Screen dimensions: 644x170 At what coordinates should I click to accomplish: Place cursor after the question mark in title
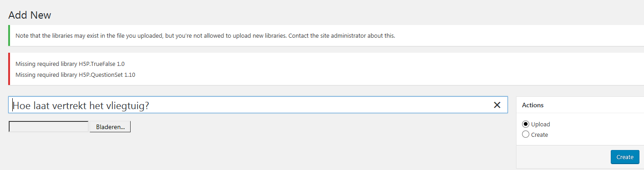[x=150, y=105]
